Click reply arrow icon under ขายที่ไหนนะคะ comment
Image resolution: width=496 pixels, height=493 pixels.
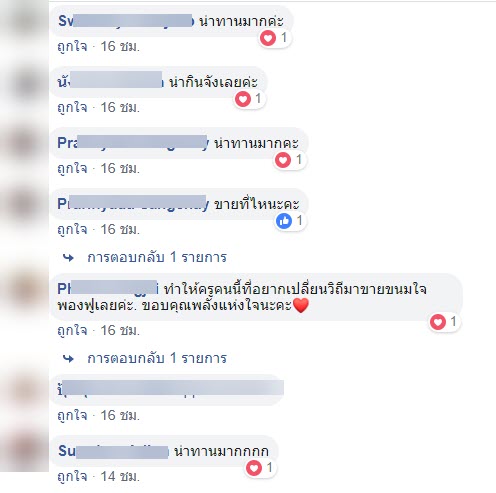pos(68,258)
